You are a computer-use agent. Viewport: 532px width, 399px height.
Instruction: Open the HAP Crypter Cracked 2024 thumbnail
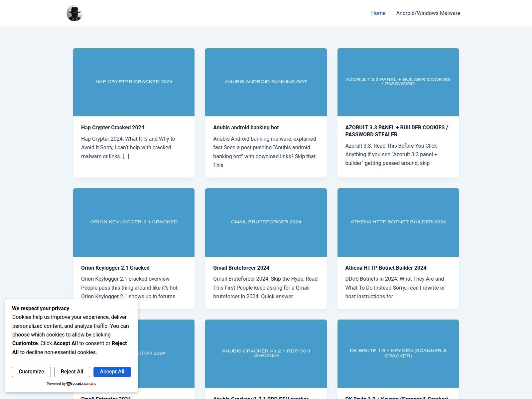[134, 82]
